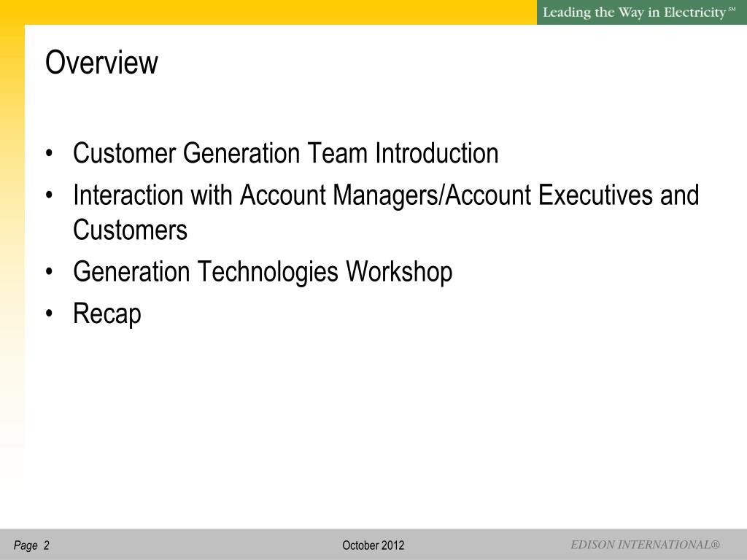Select 'Interaction with Account Managers/Account Executives and' line

pos(386,195)
